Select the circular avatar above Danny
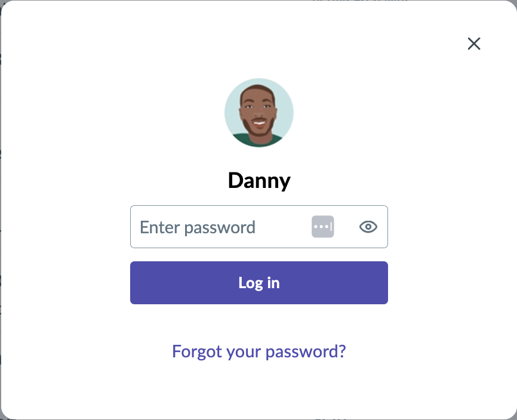This screenshot has height=420, width=517. [259, 113]
